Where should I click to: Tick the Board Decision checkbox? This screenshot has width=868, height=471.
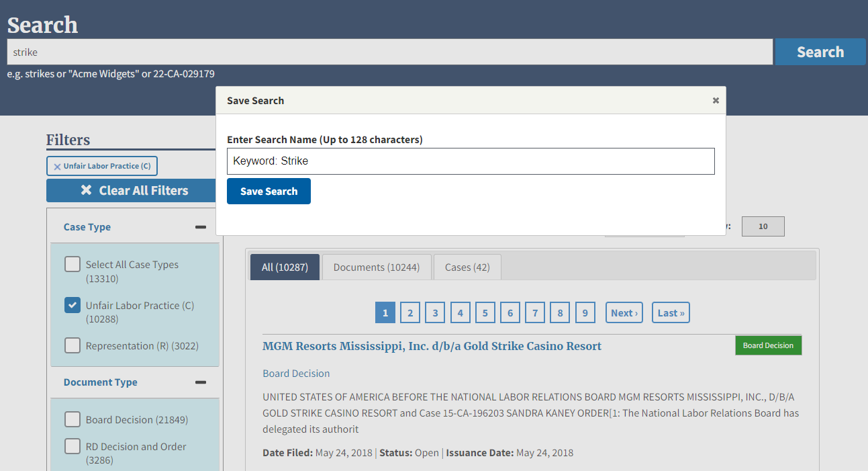tap(73, 419)
